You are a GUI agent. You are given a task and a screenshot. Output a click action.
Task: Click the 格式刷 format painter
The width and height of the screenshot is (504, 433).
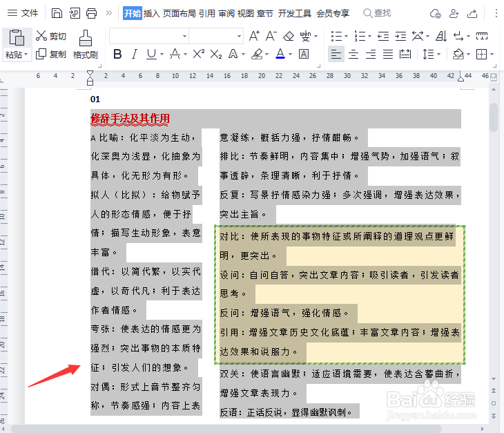[x=86, y=44]
